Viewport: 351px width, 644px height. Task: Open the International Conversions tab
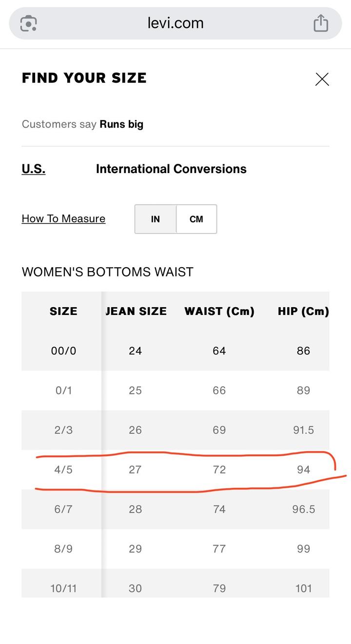click(171, 169)
